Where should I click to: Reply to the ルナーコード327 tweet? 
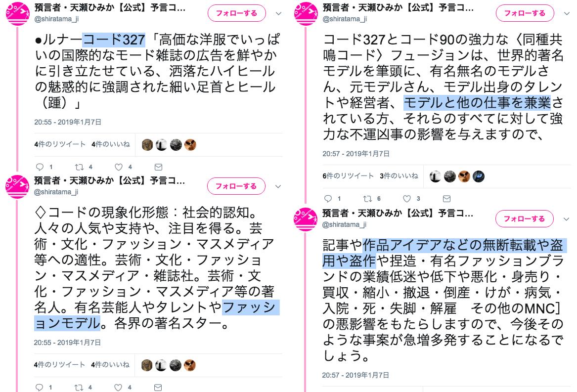tap(40, 167)
